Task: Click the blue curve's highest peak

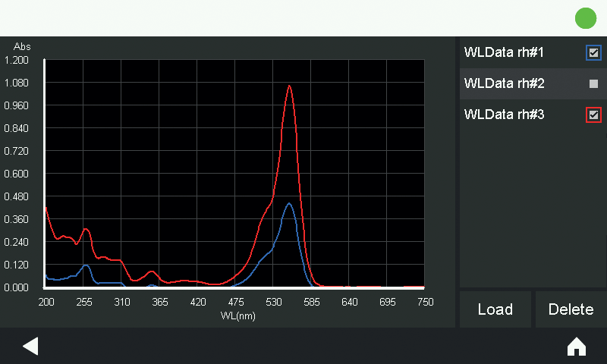Action: click(289, 203)
